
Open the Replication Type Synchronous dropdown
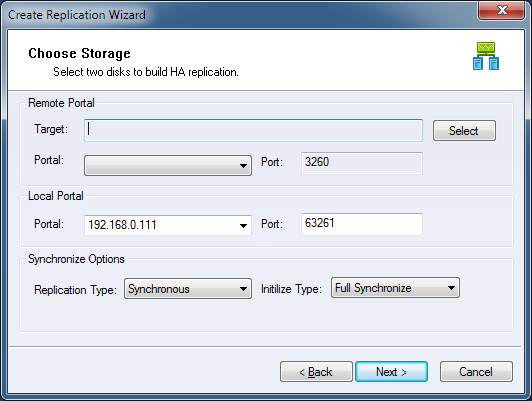coord(188,289)
